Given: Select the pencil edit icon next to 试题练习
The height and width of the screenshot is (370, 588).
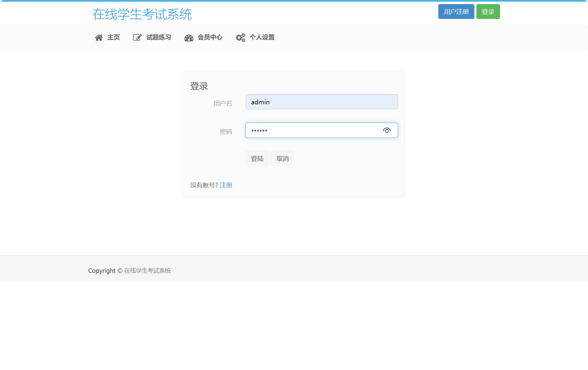Looking at the screenshot, I should pyautogui.click(x=137, y=37).
